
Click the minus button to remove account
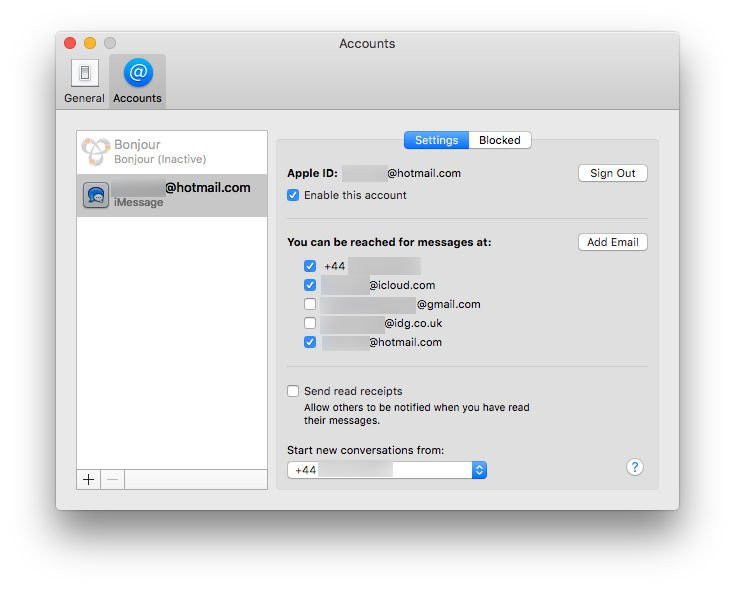112,479
